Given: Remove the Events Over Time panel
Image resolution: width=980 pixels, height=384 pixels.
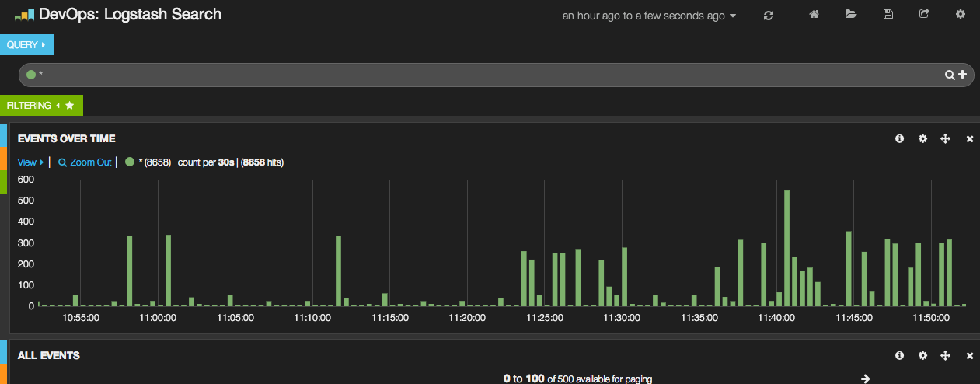Looking at the screenshot, I should click(970, 138).
